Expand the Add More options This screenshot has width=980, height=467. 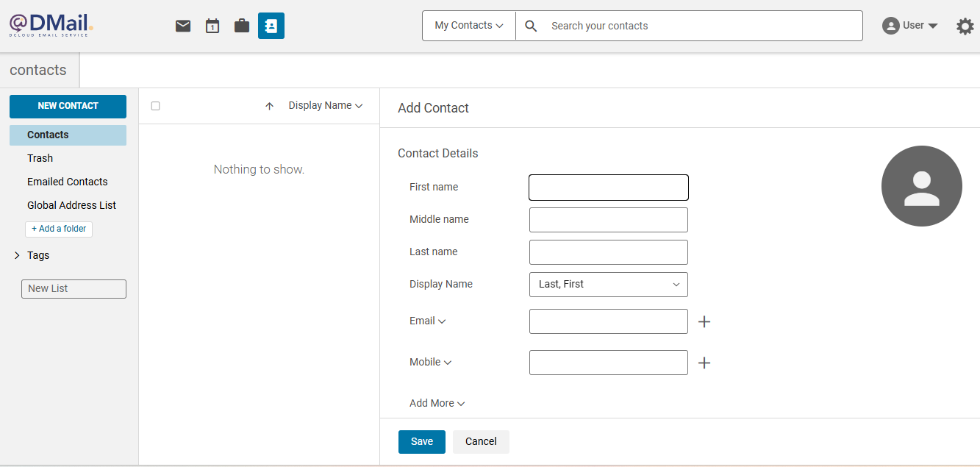pos(437,403)
